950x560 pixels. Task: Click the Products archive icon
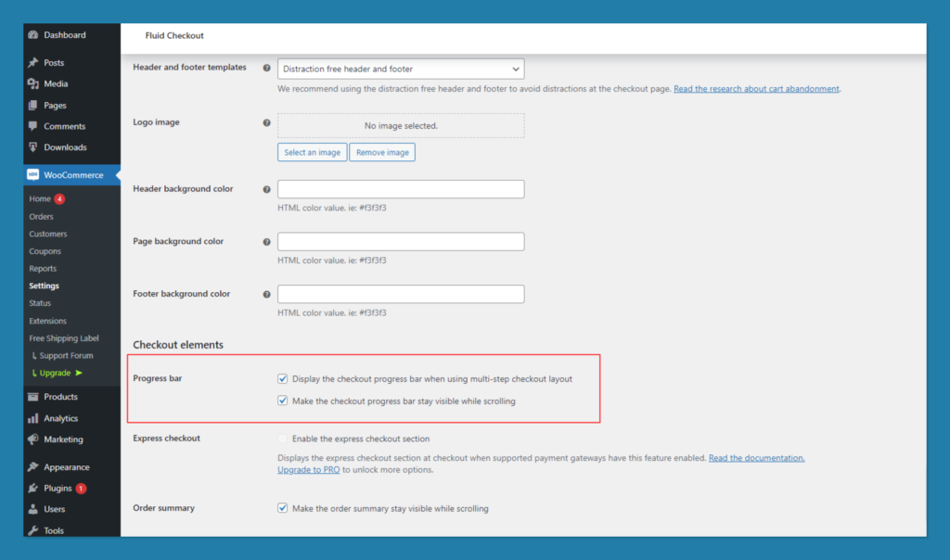coord(33,397)
